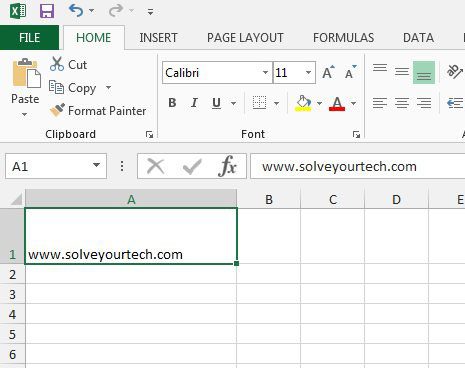Open the Font settings dialog launcher
465x368 pixels.
coord(356,134)
